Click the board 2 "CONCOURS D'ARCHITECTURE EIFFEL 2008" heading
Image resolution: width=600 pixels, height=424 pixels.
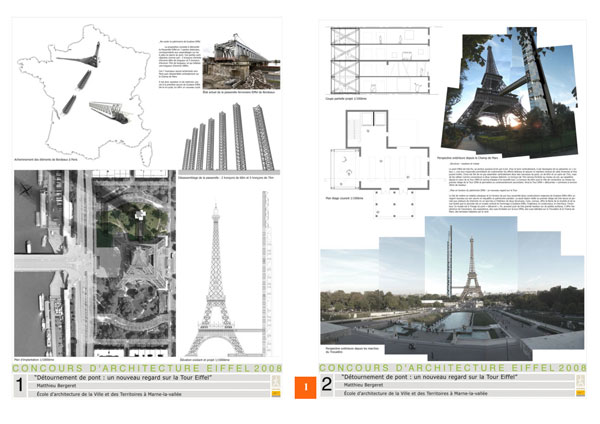(x=453, y=368)
